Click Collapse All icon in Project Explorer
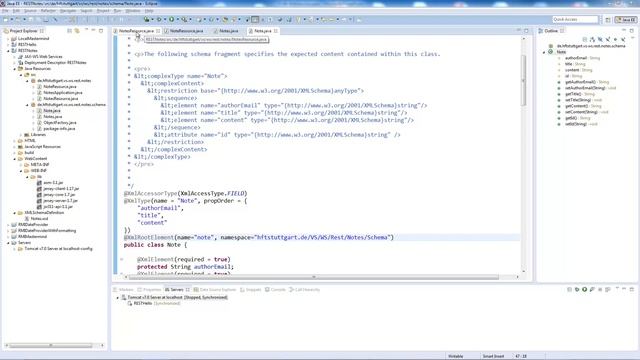Image resolution: width=640 pixels, height=360 pixels. pos(69,31)
